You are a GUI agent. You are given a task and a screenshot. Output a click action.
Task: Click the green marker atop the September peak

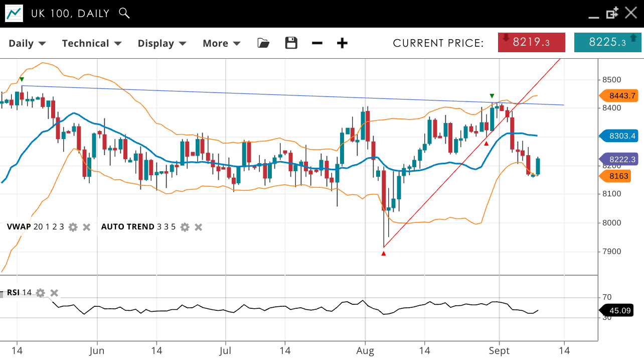coord(492,96)
